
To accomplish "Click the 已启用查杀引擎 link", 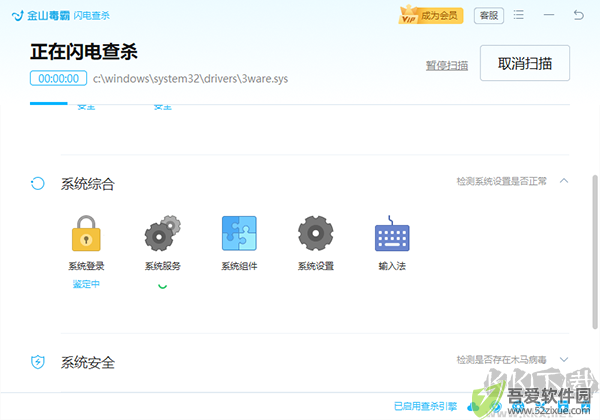I will (x=426, y=406).
